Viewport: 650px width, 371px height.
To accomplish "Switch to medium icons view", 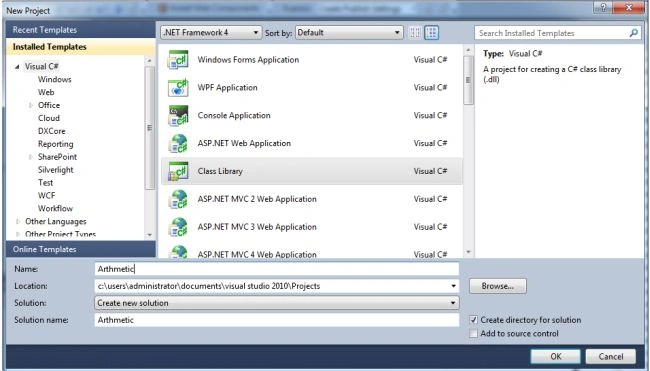I will click(432, 33).
